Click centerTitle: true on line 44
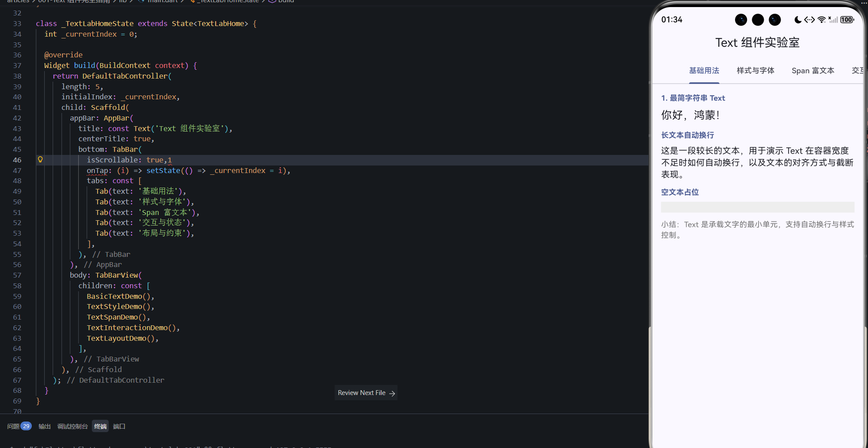The image size is (868, 448). pyautogui.click(x=116, y=139)
